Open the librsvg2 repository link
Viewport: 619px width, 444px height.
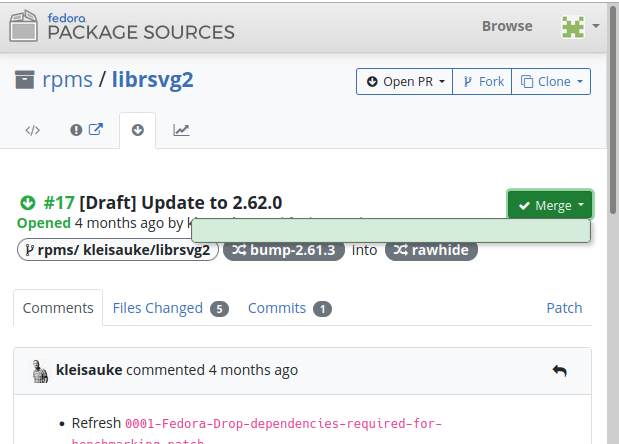pyautogui.click(x=153, y=79)
